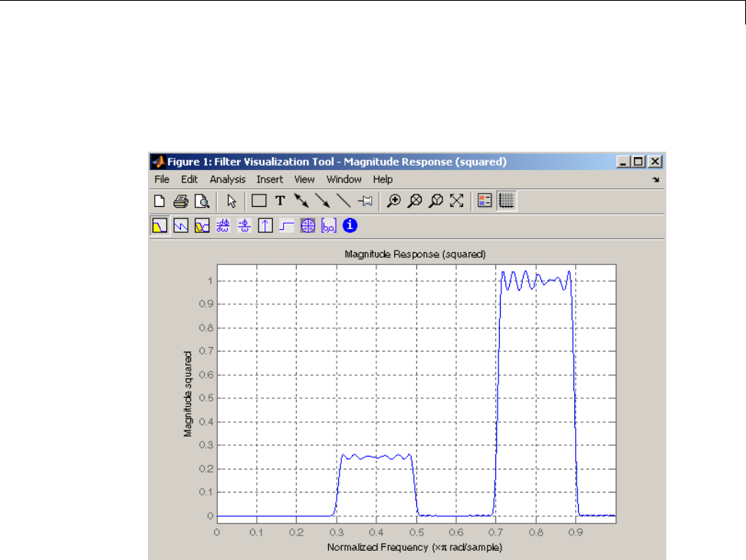Click the Zoom In magnifier tool

[x=394, y=201]
